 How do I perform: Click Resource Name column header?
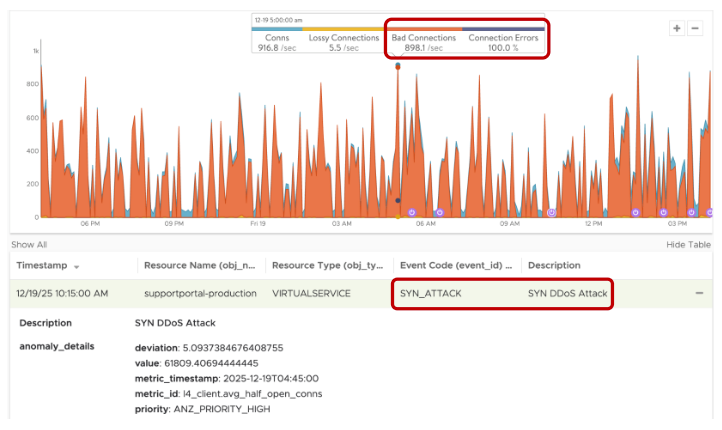[x=199, y=265]
